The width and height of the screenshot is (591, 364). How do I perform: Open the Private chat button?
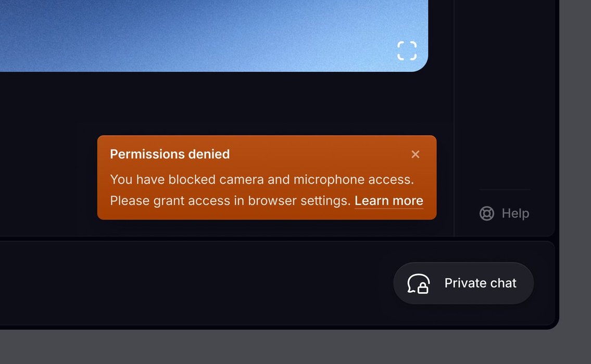pyautogui.click(x=463, y=283)
